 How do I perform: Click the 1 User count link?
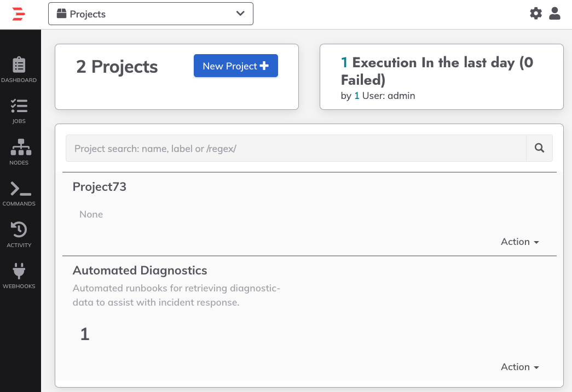(x=357, y=96)
